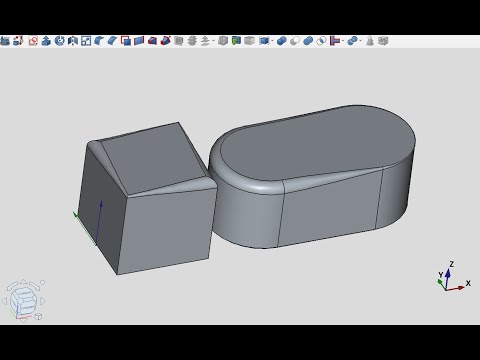This screenshot has width=480, height=360.
Task: Select the blue slanted loft tool
Action: coord(112,41)
